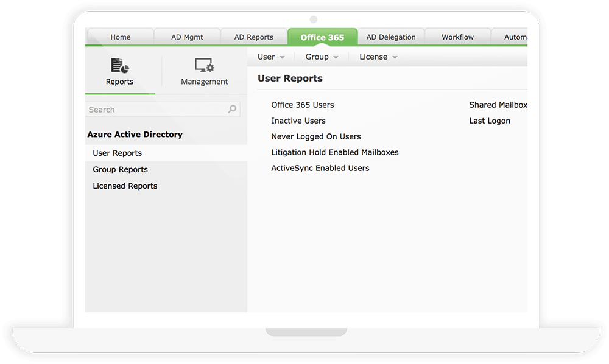Open the Office 365 Users report
This screenshot has height=364, width=609.
pos(303,105)
